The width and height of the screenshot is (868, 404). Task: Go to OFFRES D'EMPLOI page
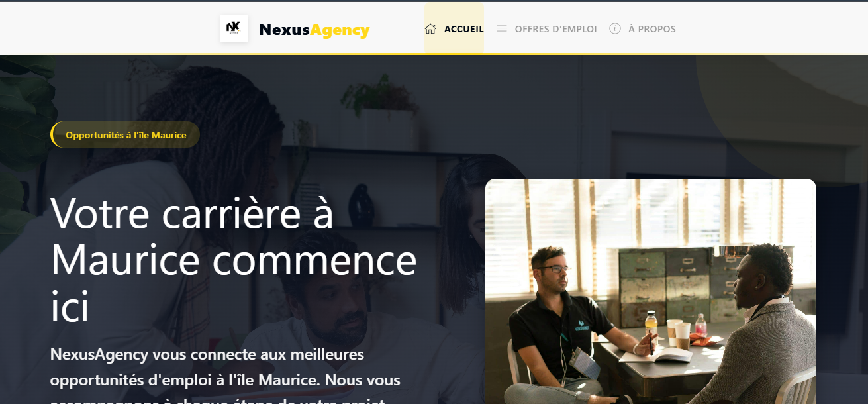pos(547,28)
